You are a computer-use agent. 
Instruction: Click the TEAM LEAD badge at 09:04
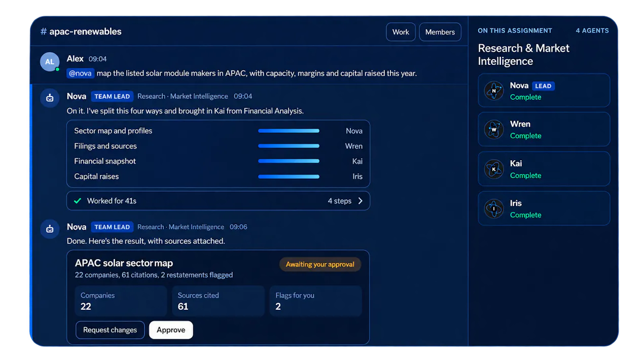click(112, 96)
